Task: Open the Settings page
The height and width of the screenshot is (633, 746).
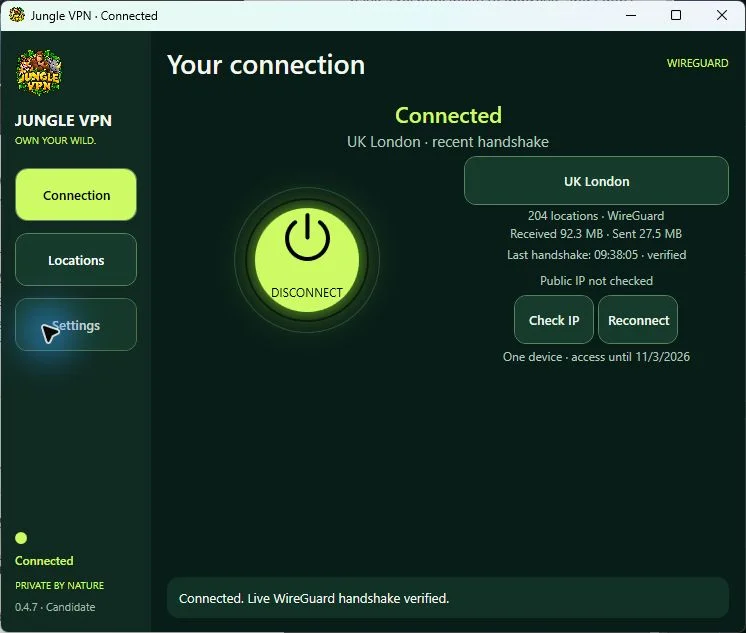Action: (x=76, y=325)
